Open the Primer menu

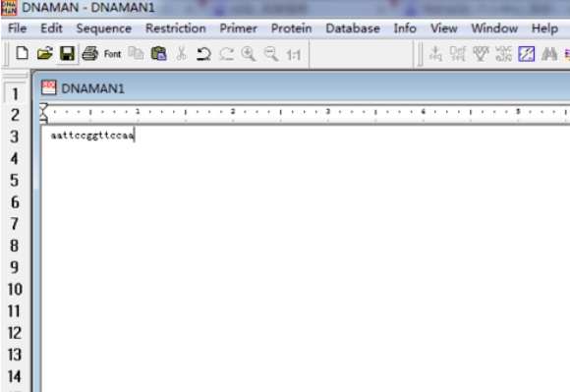[239, 28]
